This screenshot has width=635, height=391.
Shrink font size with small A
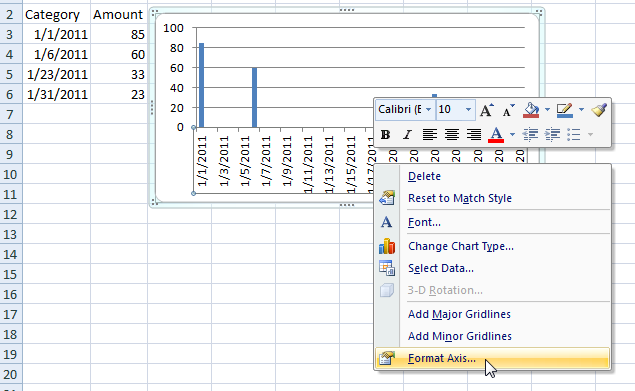tap(508, 110)
